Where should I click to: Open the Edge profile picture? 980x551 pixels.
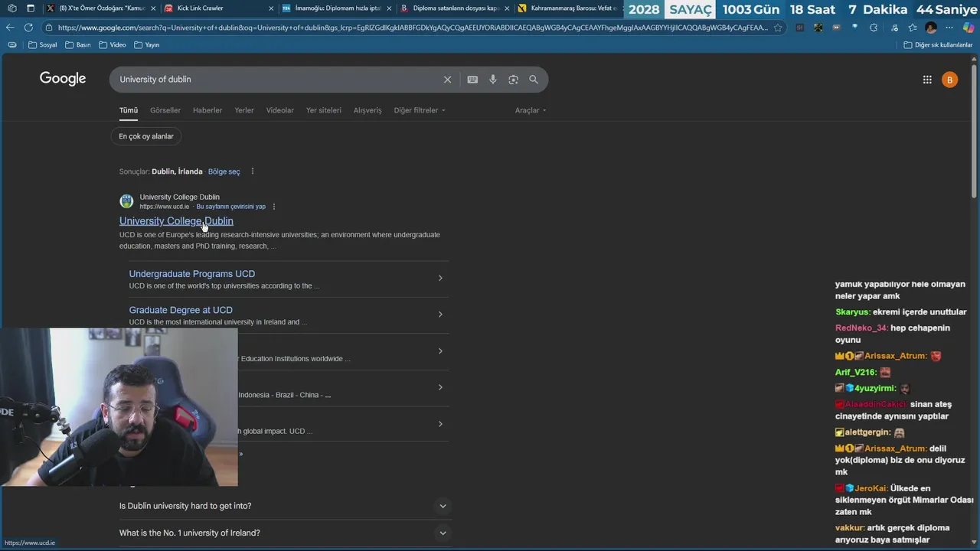pyautogui.click(x=931, y=28)
